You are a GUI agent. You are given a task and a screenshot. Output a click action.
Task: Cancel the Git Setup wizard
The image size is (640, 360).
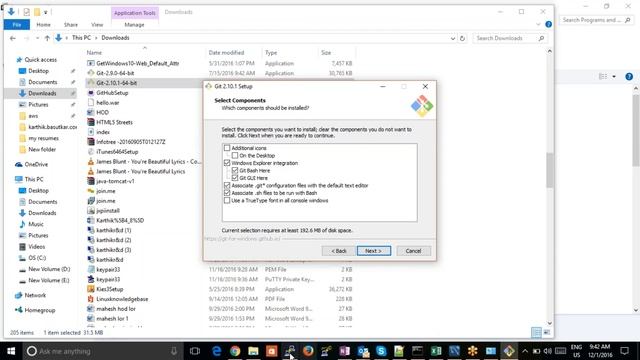coord(413,251)
